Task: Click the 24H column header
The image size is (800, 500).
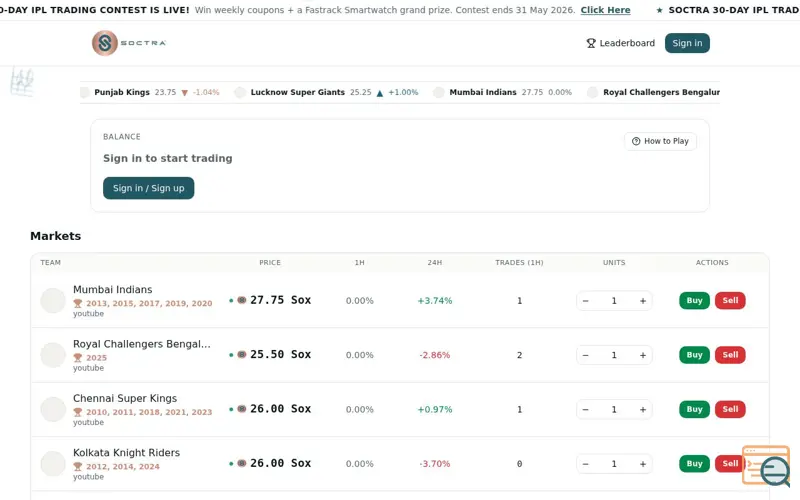Action: (435, 263)
